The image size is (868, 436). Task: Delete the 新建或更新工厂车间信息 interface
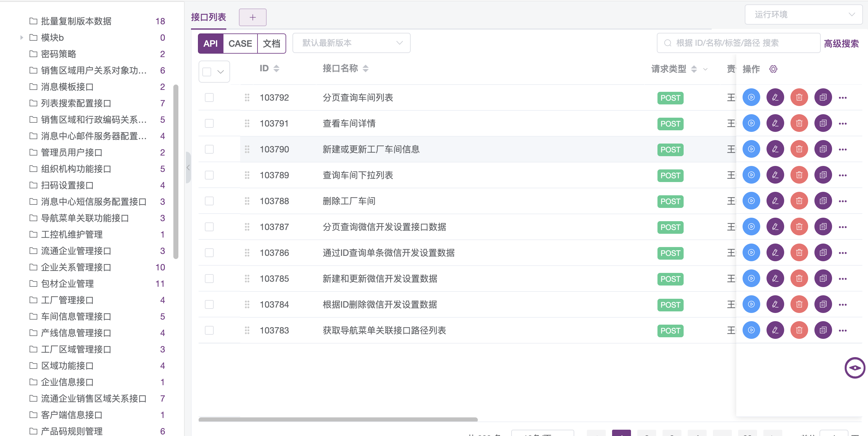(x=799, y=149)
